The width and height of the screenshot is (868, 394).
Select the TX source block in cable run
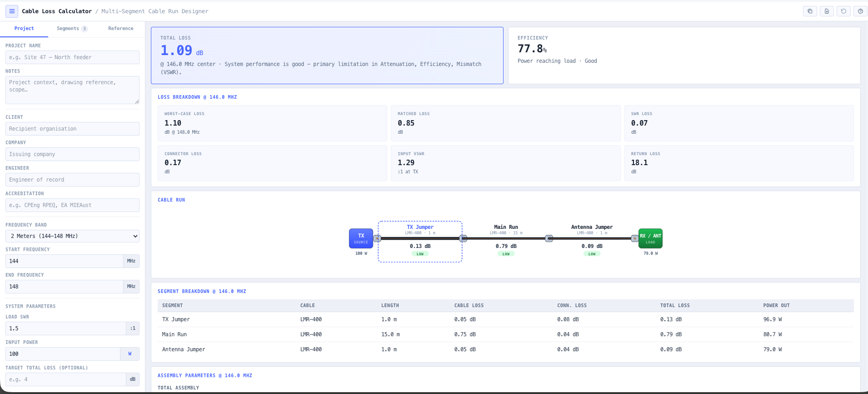click(361, 238)
